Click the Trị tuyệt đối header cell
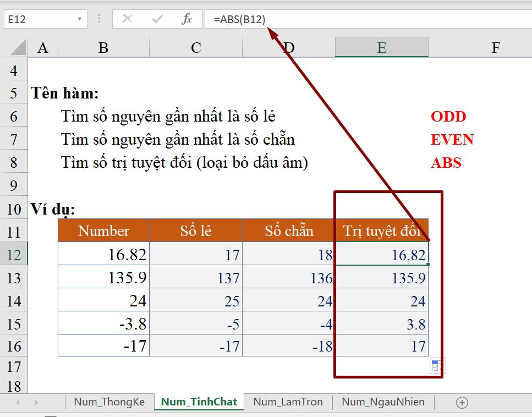The image size is (532, 417). [381, 231]
